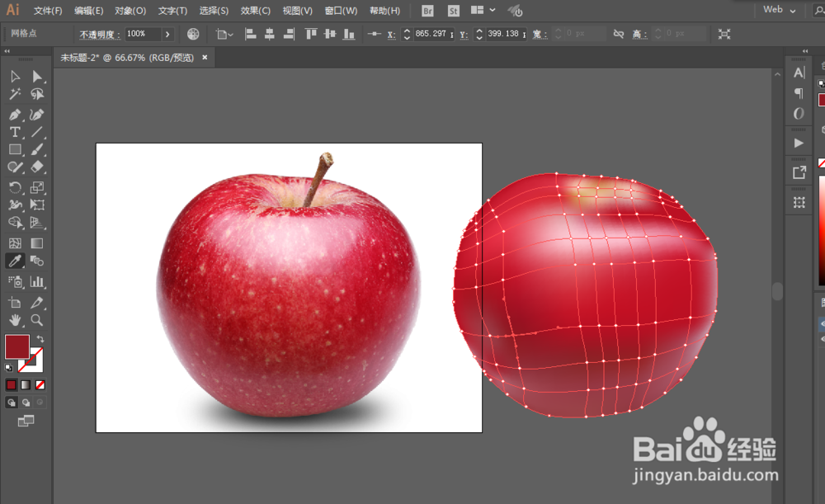The width and height of the screenshot is (825, 504).
Task: Click the Eyedropper tool
Action: click(15, 261)
